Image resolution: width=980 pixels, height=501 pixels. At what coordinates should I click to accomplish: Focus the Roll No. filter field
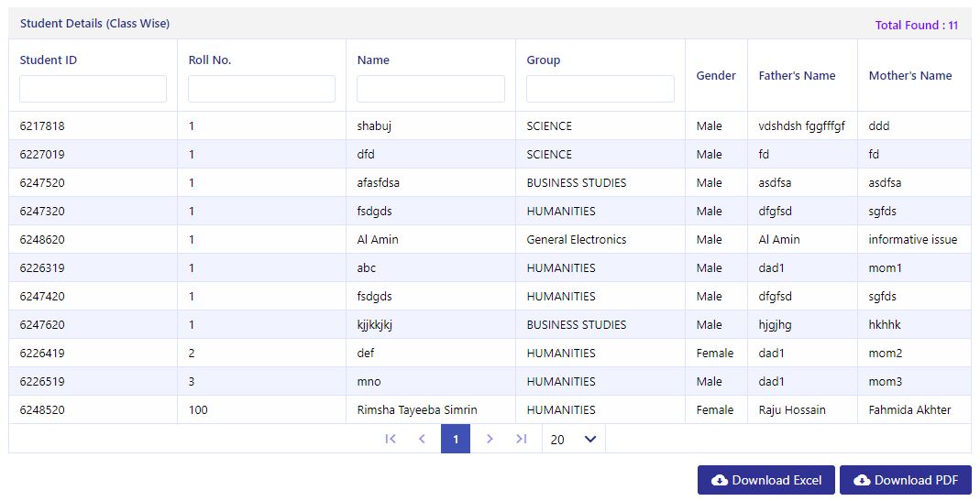tap(262, 89)
